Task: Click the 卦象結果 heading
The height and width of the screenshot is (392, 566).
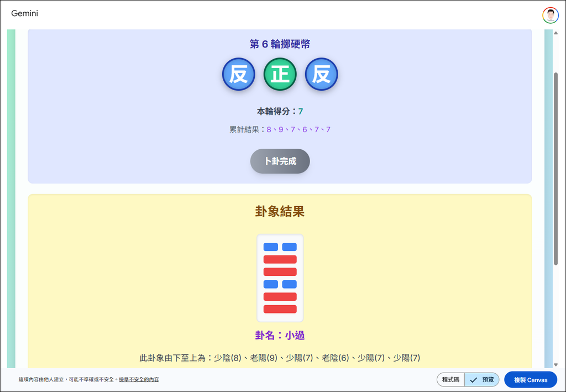Action: [x=280, y=212]
